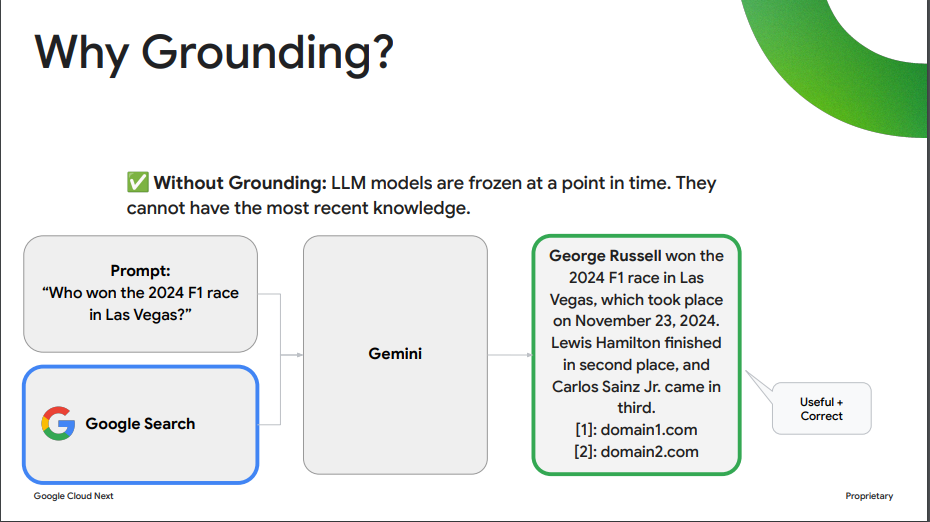Click the "Proprietary" footer label
The width and height of the screenshot is (930, 522).
[x=869, y=496]
